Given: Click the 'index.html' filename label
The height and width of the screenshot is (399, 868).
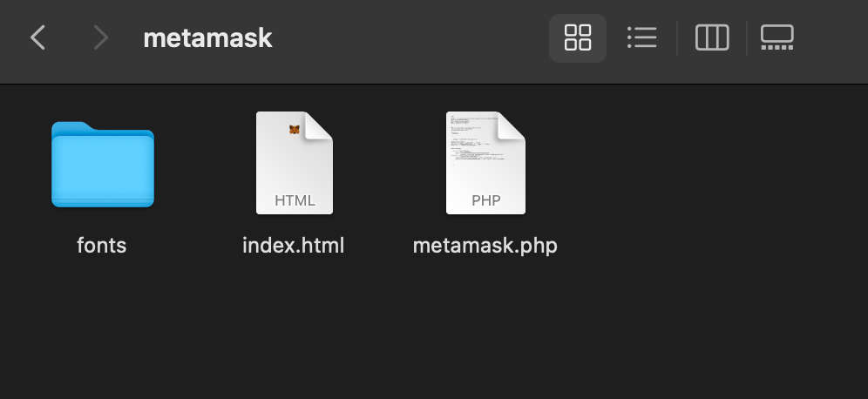Looking at the screenshot, I should point(294,246).
